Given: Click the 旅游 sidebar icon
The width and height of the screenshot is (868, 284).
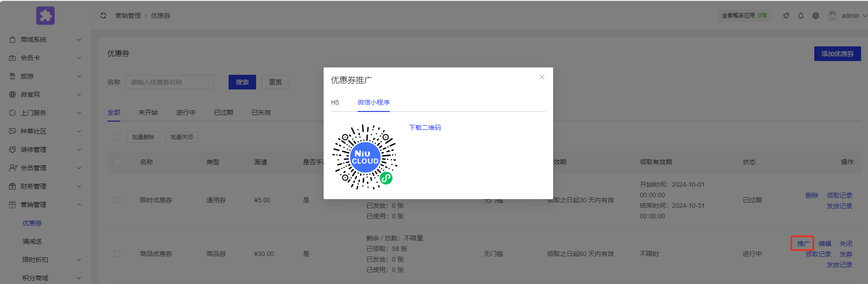Looking at the screenshot, I should coord(12,76).
